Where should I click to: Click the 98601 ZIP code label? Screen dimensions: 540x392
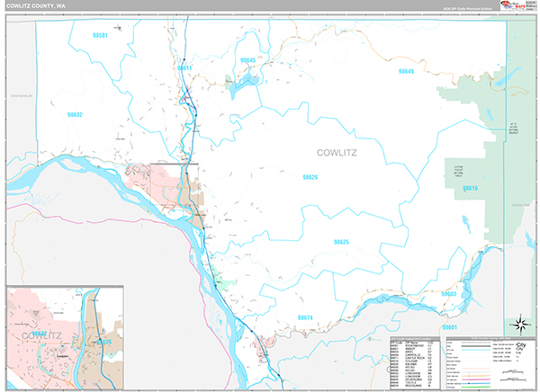tap(449, 327)
